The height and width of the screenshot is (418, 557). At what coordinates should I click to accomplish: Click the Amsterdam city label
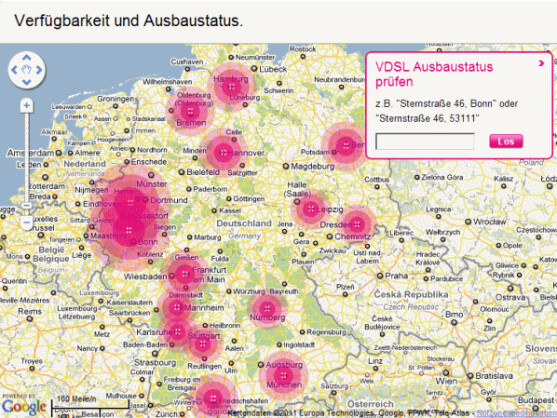click(31, 153)
